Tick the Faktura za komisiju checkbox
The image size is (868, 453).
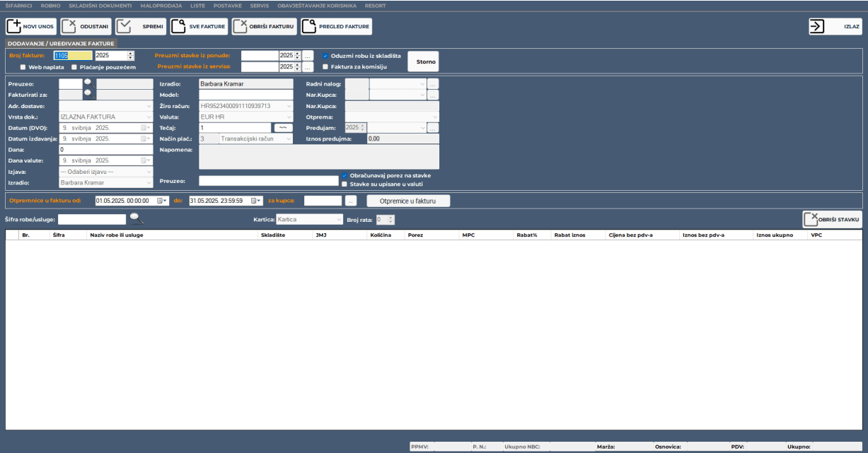(325, 67)
